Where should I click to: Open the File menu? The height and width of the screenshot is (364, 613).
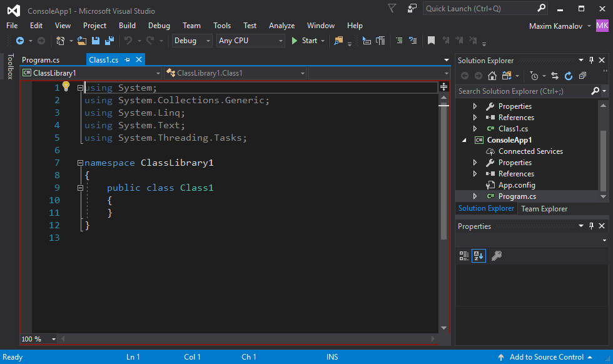coord(12,26)
